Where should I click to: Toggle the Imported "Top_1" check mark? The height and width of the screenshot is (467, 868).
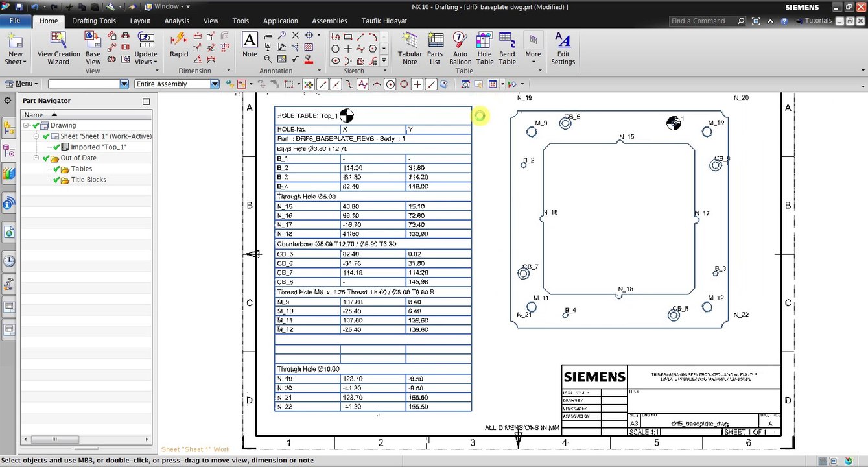click(x=56, y=147)
